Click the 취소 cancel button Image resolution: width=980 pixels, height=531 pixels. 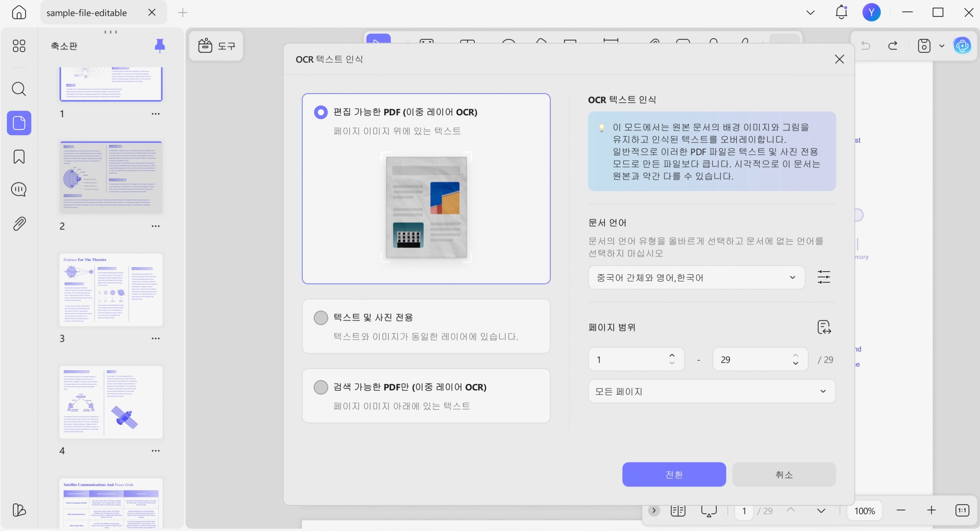[x=784, y=474]
